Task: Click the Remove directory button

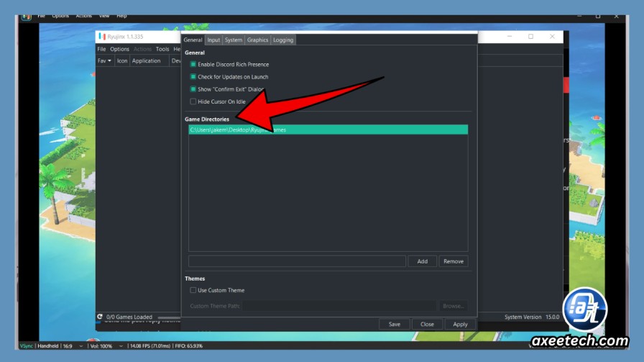Action: [454, 261]
